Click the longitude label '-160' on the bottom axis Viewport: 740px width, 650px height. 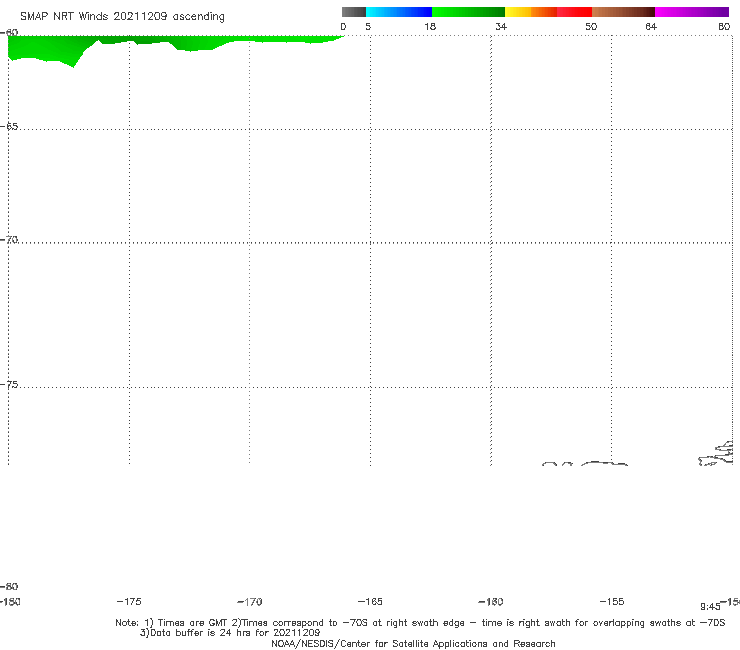tap(491, 601)
